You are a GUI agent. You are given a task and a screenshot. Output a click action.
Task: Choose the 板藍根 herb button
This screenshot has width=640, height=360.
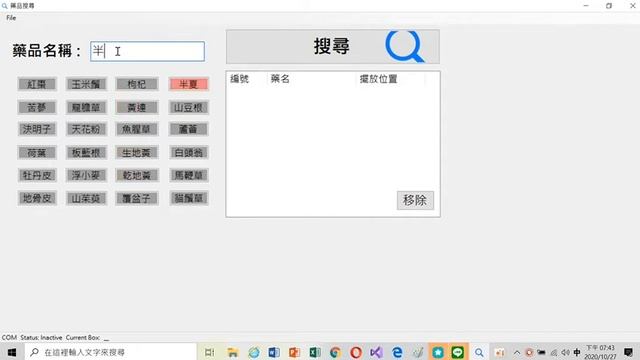coord(86,153)
